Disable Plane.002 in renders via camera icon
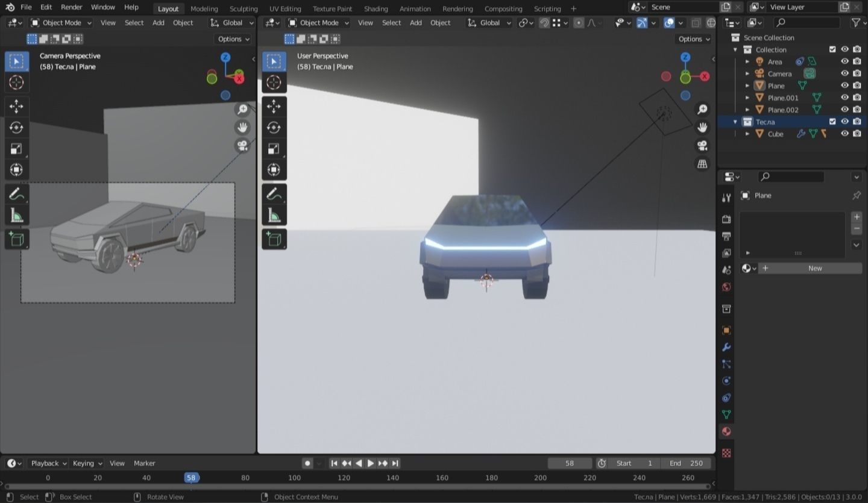The width and height of the screenshot is (868, 503). (857, 110)
